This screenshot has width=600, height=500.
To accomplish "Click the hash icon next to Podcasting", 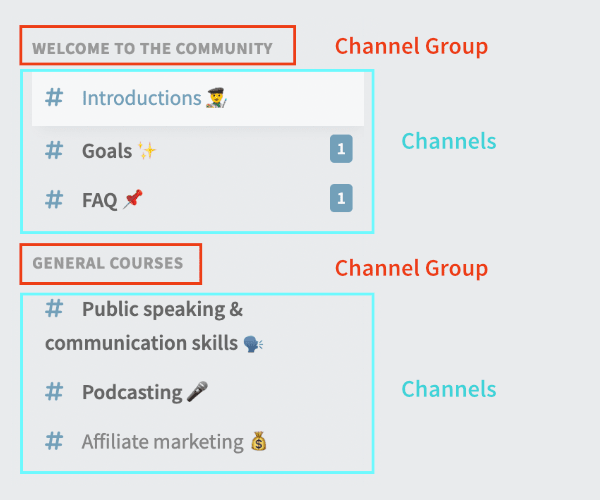I will [54, 392].
